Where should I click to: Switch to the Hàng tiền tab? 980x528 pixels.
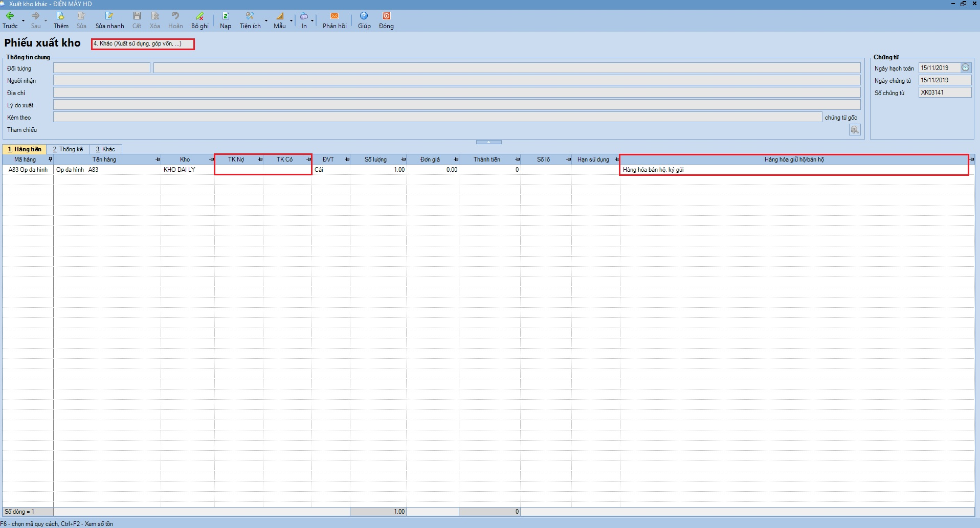(24, 149)
